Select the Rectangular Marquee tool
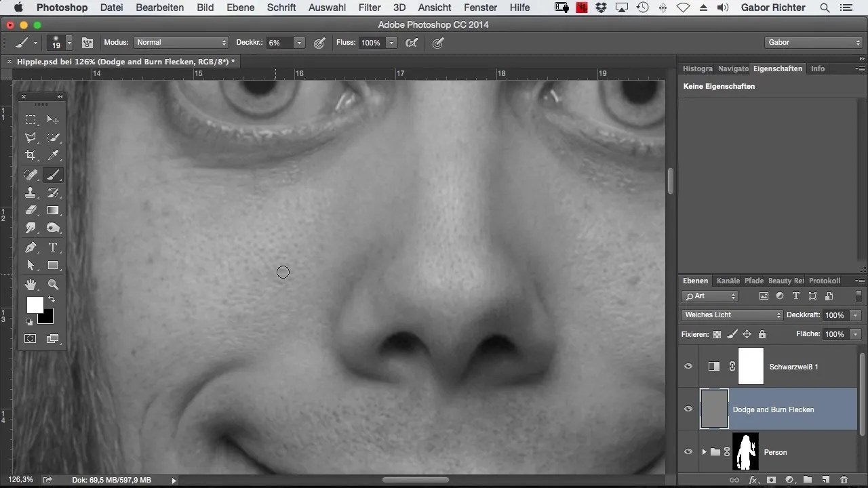Screen dimensions: 868x488 [31, 120]
